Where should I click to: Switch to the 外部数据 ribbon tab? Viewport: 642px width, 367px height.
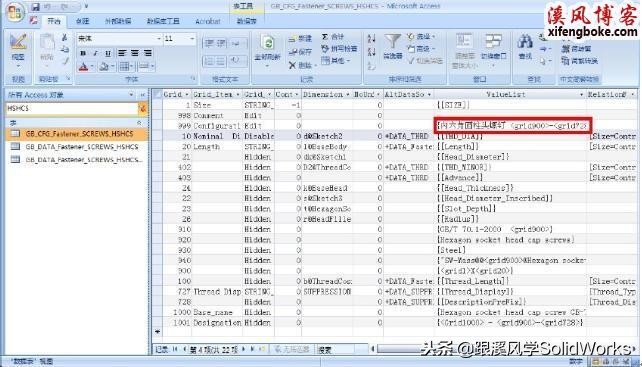click(118, 21)
